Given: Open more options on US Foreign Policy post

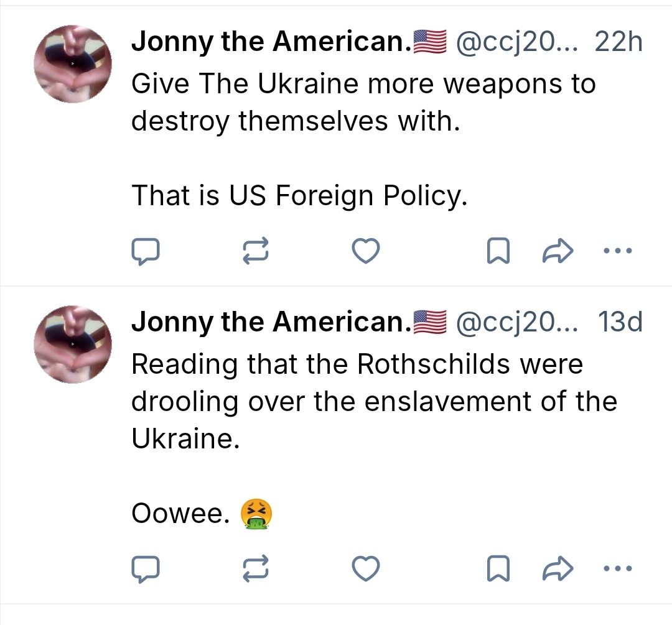Looking at the screenshot, I should click(x=618, y=251).
